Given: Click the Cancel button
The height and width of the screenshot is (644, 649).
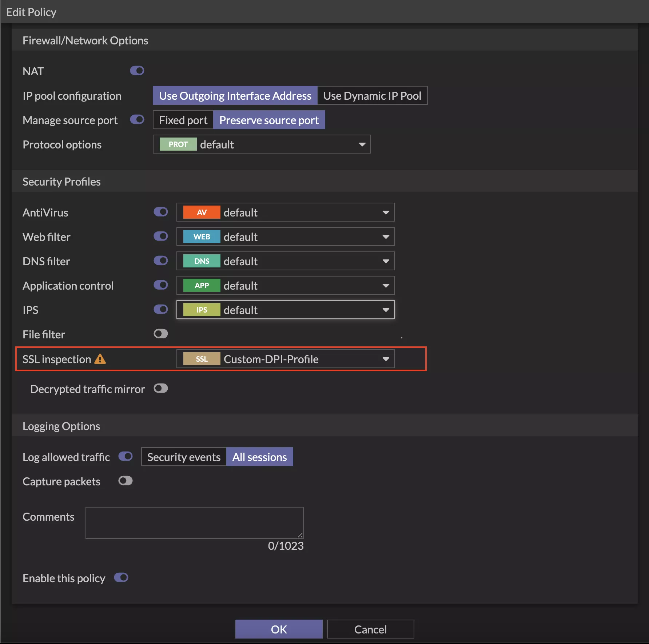Looking at the screenshot, I should [x=370, y=629].
